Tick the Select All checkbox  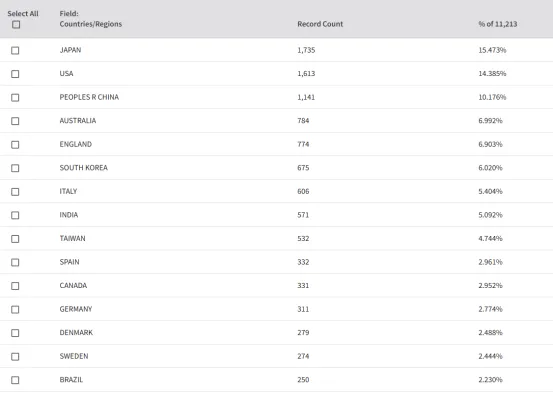[16, 24]
